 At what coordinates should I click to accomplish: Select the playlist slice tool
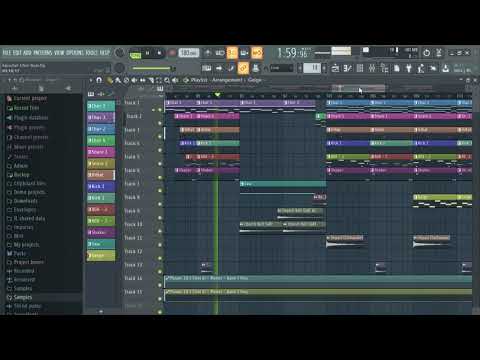[x=151, y=80]
